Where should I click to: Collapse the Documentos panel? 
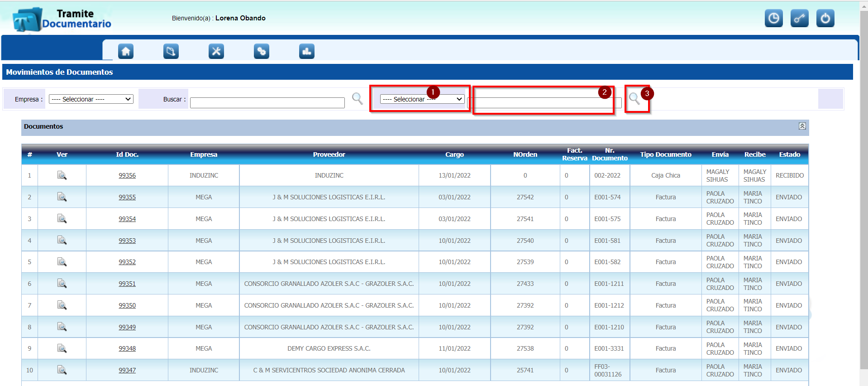click(x=802, y=126)
